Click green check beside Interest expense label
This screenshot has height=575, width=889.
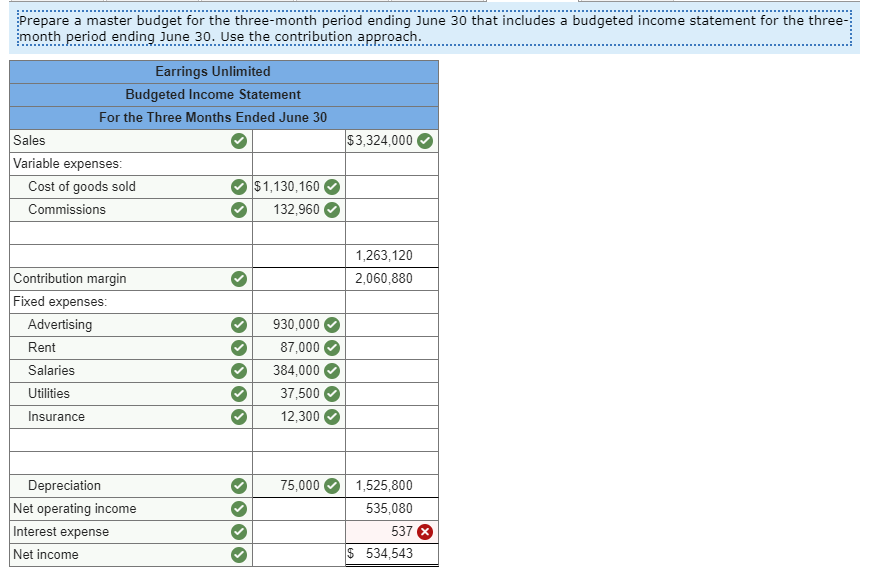[x=239, y=532]
